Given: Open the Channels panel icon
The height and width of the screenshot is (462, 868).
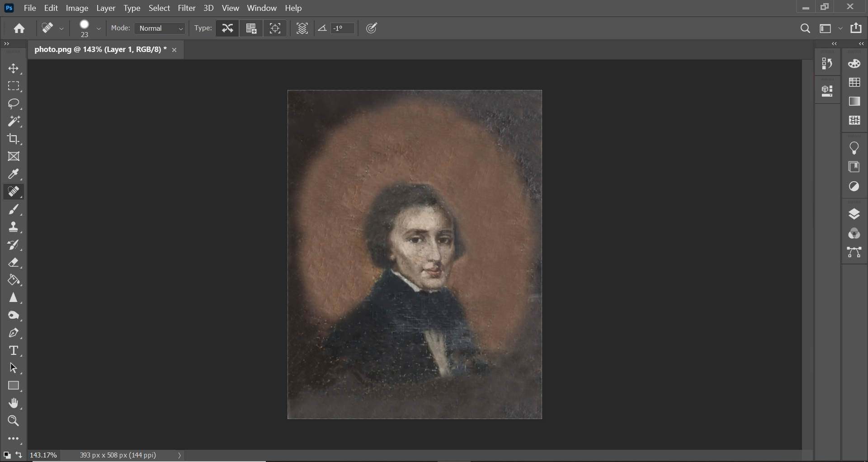Looking at the screenshot, I should (x=854, y=233).
